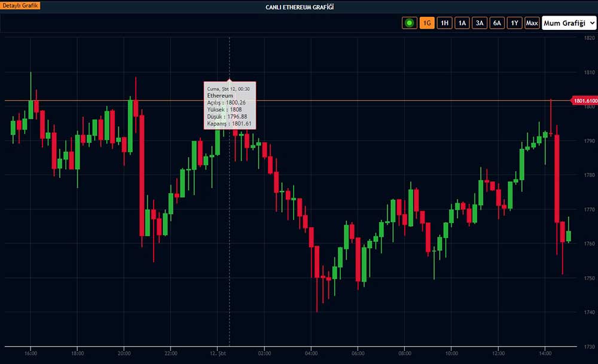Click the Açılış : 1800.26 tooltip line
Viewport: 598px width, 364px height.
[x=226, y=103]
